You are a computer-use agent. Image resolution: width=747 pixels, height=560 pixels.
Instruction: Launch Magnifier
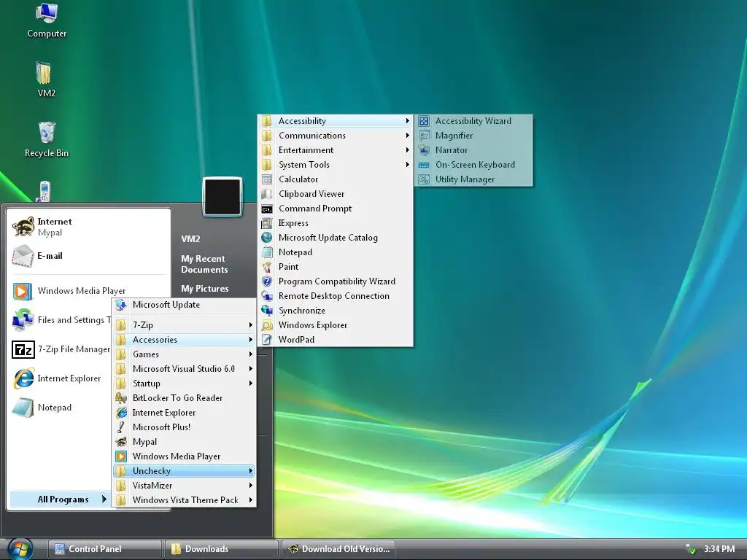[474, 136]
